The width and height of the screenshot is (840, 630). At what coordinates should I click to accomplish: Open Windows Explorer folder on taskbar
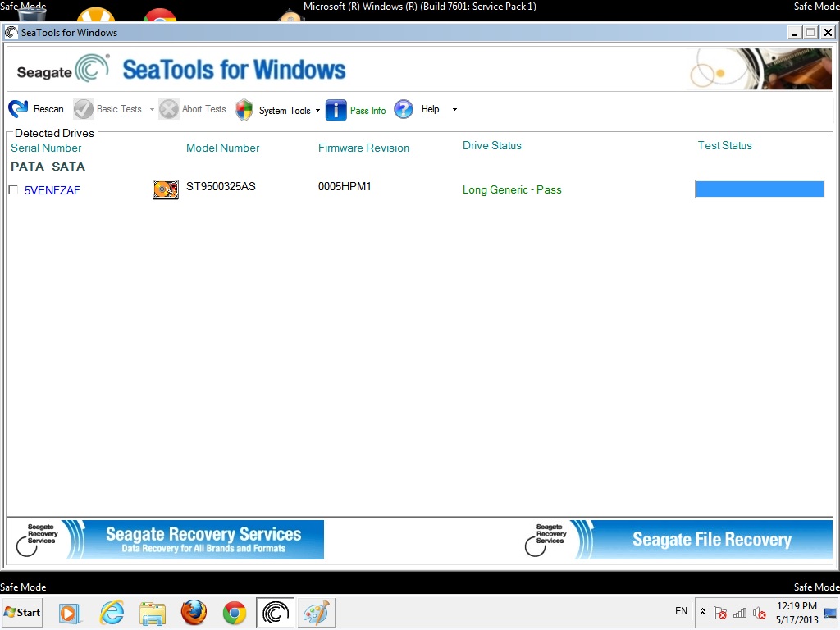coord(153,613)
